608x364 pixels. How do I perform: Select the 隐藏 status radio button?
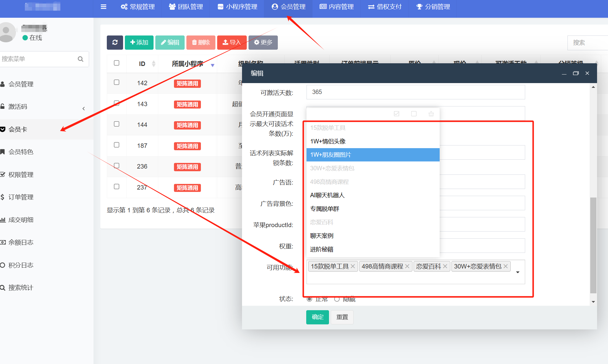click(337, 299)
